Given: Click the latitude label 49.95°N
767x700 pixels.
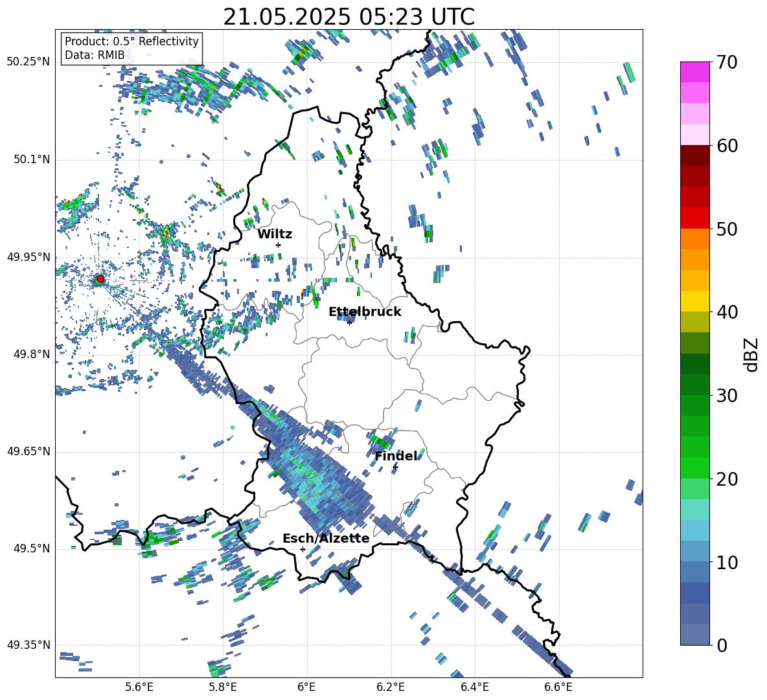Looking at the screenshot, I should (29, 257).
